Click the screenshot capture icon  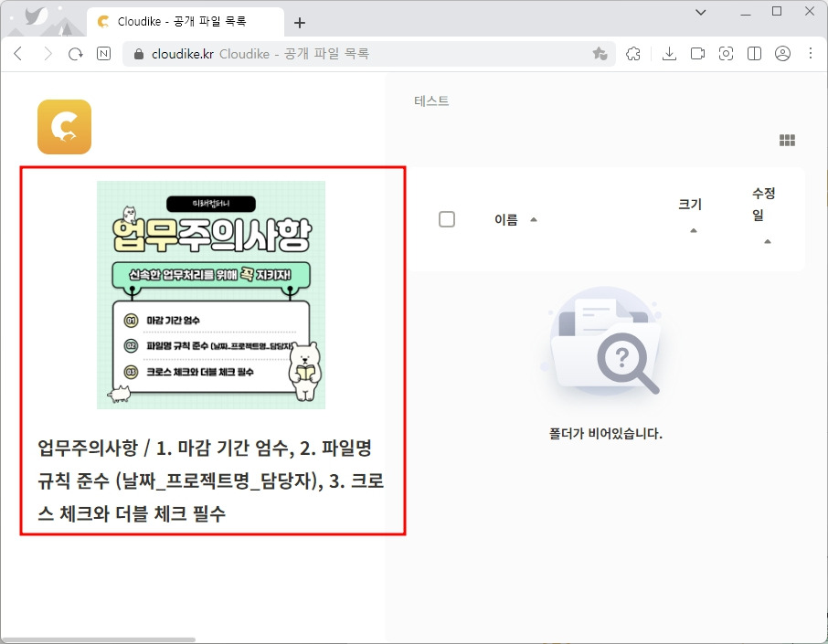tap(726, 53)
